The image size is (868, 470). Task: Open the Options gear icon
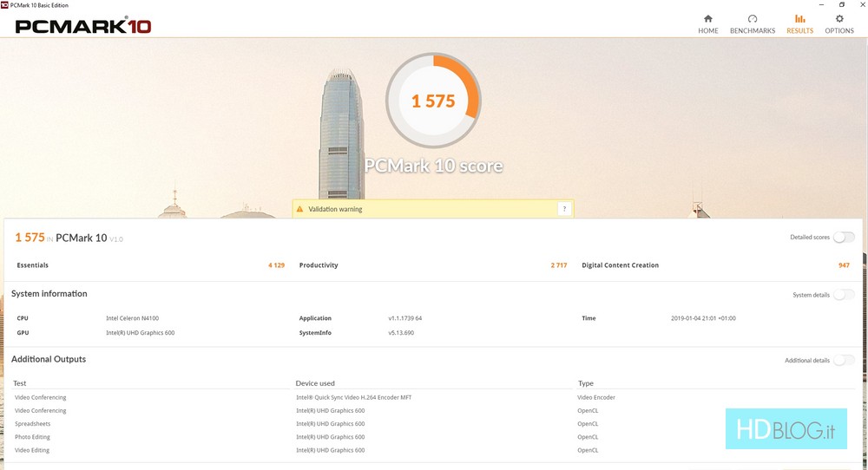(838, 19)
